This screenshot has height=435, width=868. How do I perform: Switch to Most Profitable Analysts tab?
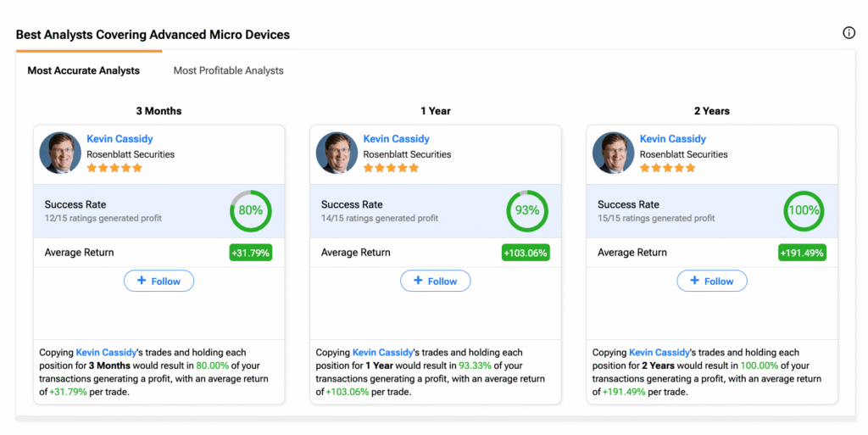[x=228, y=71]
